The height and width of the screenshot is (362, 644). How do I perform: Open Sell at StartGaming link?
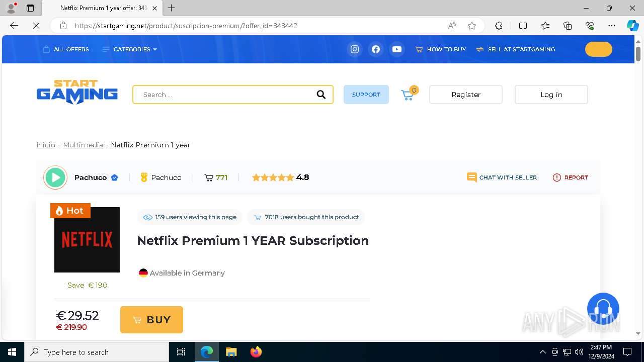pyautogui.click(x=516, y=49)
